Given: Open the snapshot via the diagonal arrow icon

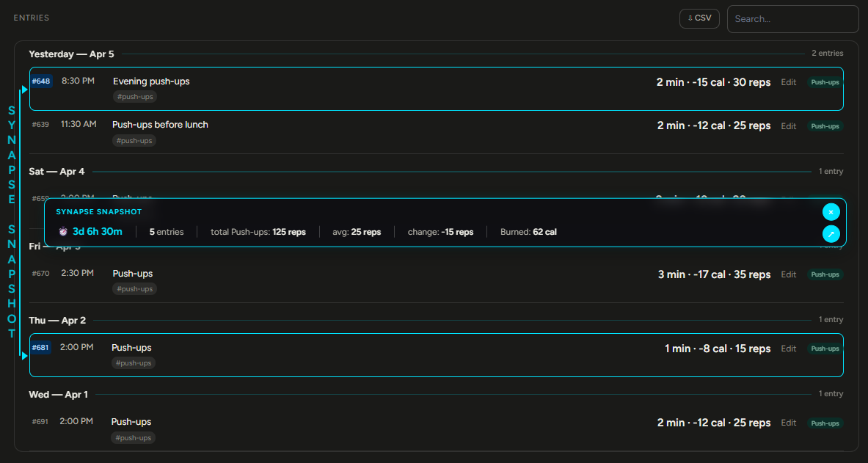Looking at the screenshot, I should coord(831,233).
